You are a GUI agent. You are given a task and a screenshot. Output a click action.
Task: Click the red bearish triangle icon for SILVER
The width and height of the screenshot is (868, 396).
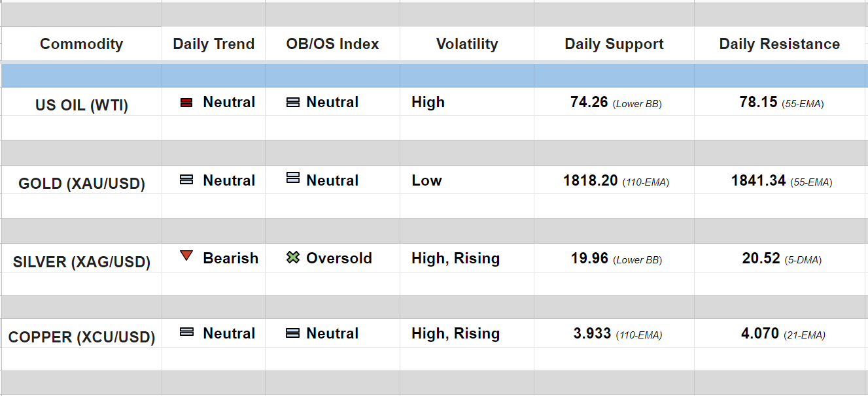(x=186, y=256)
